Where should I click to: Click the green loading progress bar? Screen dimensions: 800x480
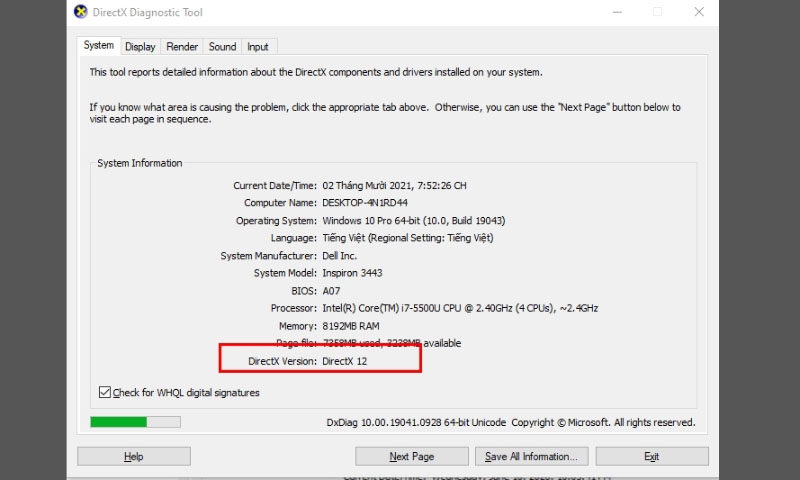tap(135, 422)
